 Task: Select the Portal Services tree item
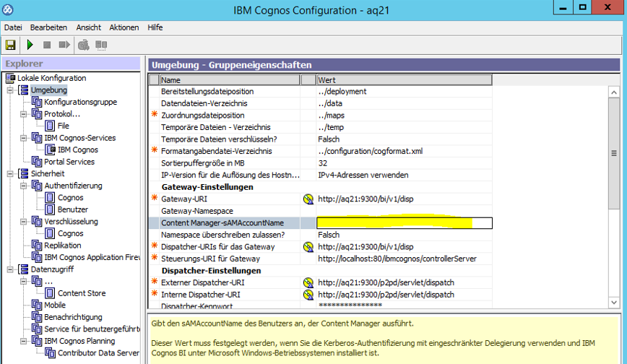(x=69, y=162)
